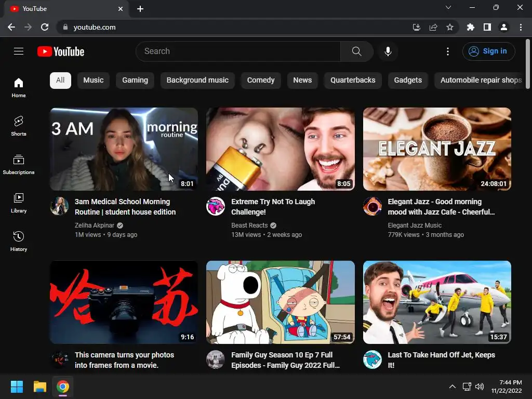Screen dimensions: 532x399
Task: Open This camera turns your photos title
Action: click(124, 360)
